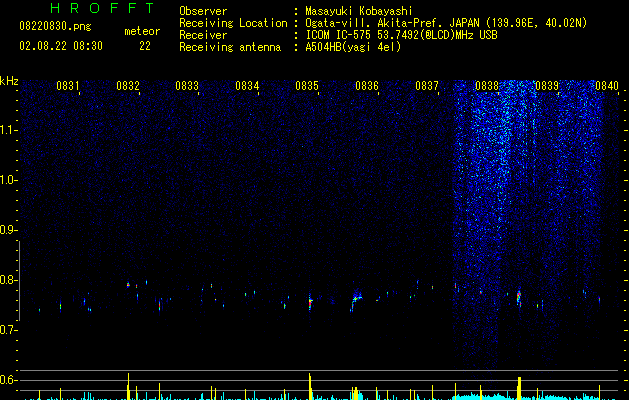Click the 0.8 kHz axis label
Viewport: 629px width, 400px height.
click(8, 280)
